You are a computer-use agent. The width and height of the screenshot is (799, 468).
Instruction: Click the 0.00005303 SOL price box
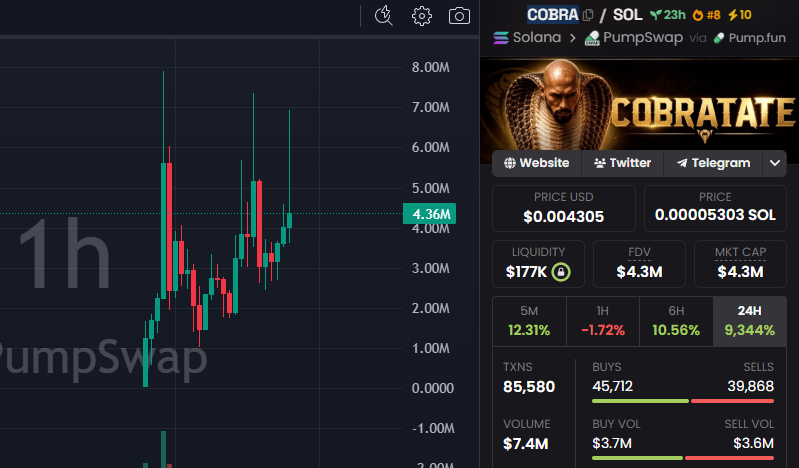point(715,209)
